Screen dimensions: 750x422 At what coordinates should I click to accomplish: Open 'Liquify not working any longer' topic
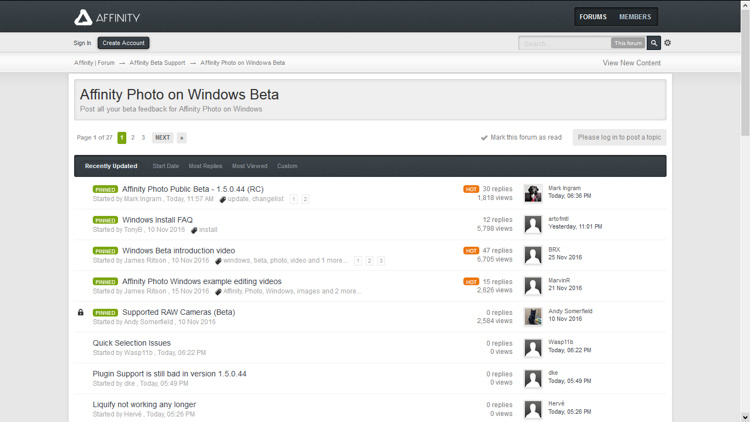click(144, 405)
